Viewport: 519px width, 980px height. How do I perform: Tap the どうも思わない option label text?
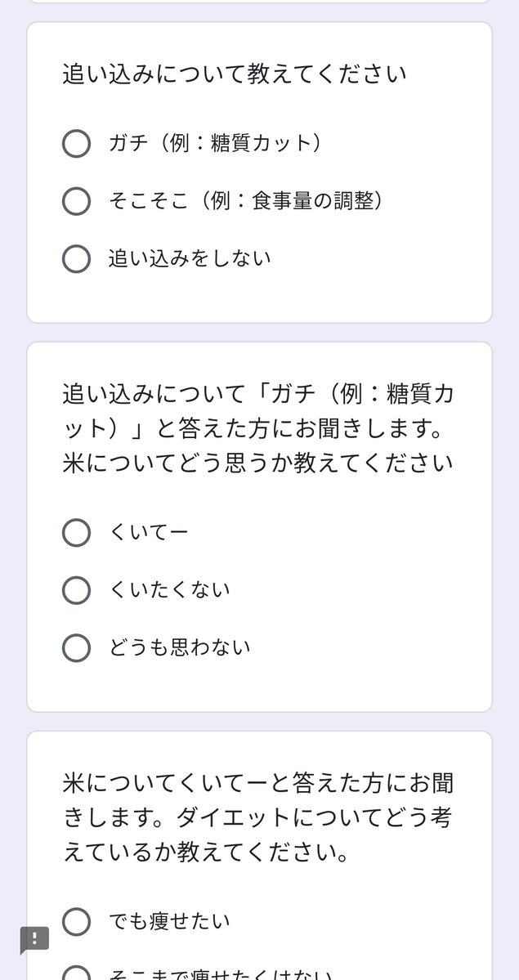tap(180, 647)
